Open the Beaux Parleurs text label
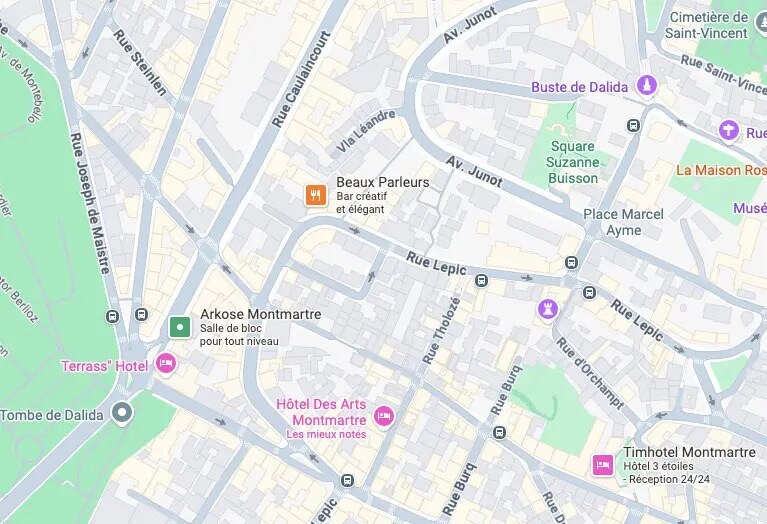The image size is (767, 524). (x=383, y=182)
